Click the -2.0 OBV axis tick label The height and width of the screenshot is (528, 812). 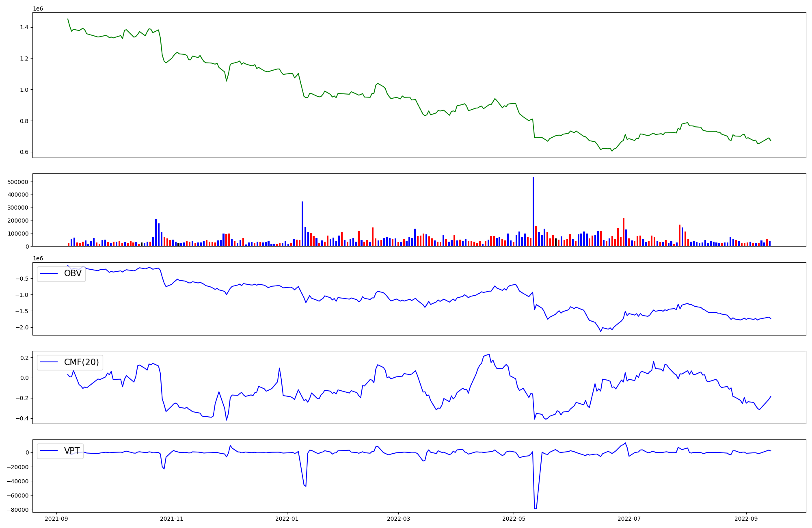pos(22,327)
